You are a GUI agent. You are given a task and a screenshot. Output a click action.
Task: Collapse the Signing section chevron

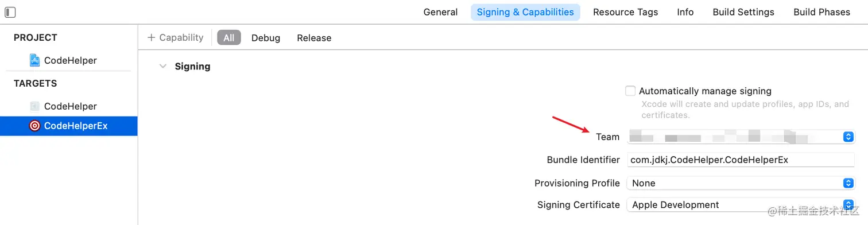[x=162, y=67]
